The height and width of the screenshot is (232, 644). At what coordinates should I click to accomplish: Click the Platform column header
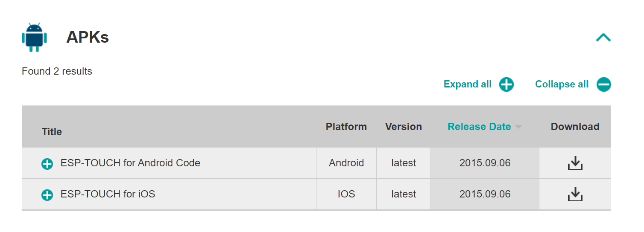click(346, 127)
